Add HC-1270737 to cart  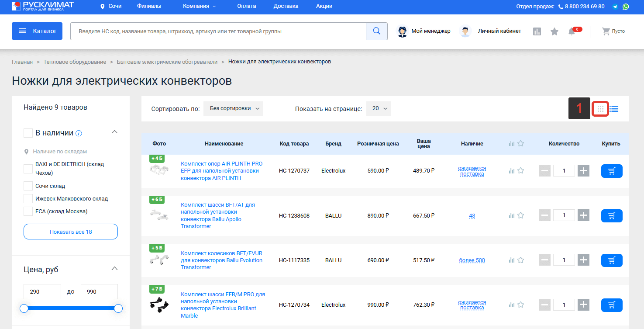tap(612, 171)
